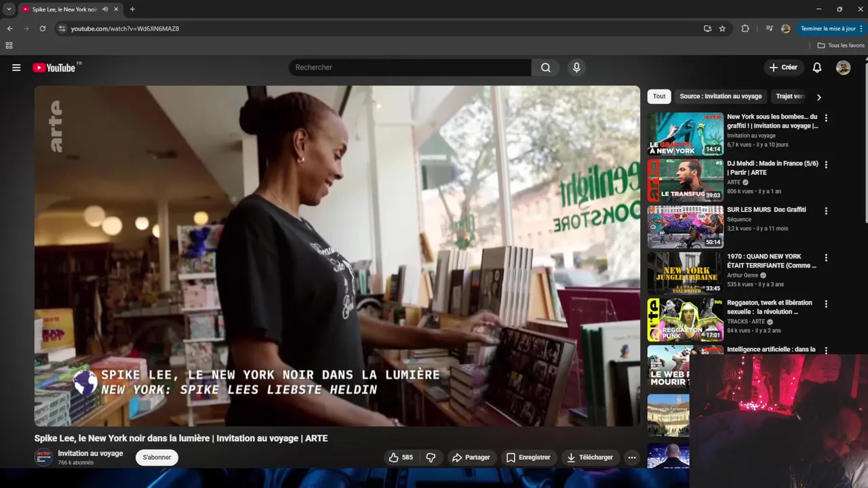
Task: Open media controls icon in Chrome toolbar
Action: [769, 28]
